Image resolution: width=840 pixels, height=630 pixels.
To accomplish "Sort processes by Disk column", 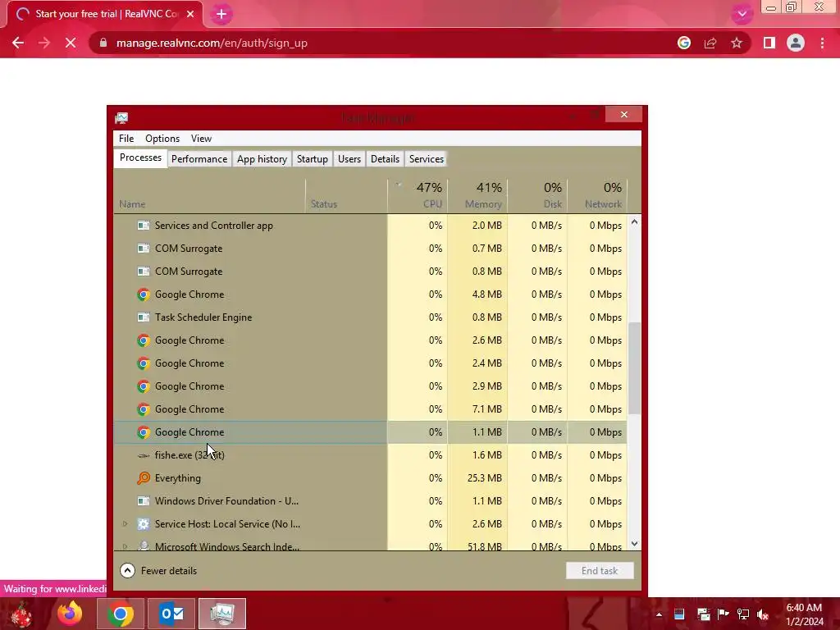I will [x=537, y=196].
